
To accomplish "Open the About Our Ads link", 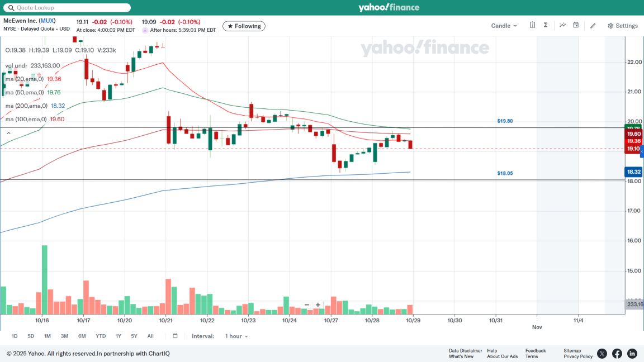I will [503, 356].
